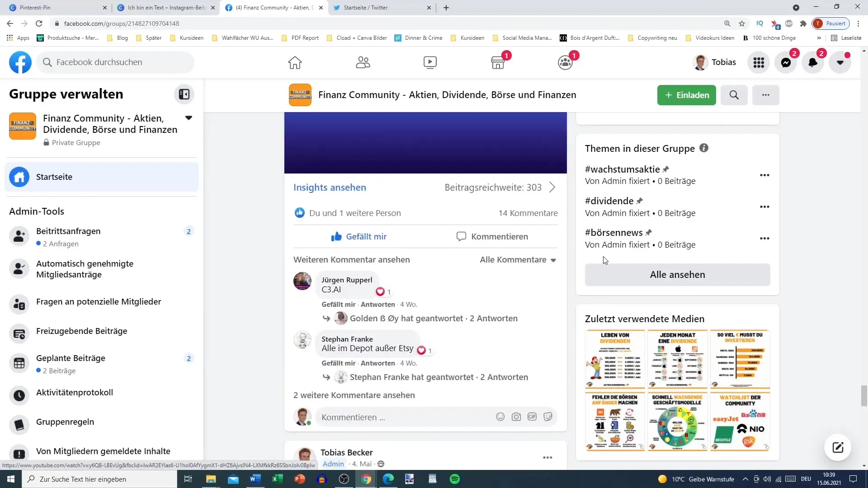Viewport: 868px width, 488px height.
Task: Open options for #dividende topic
Action: [764, 207]
